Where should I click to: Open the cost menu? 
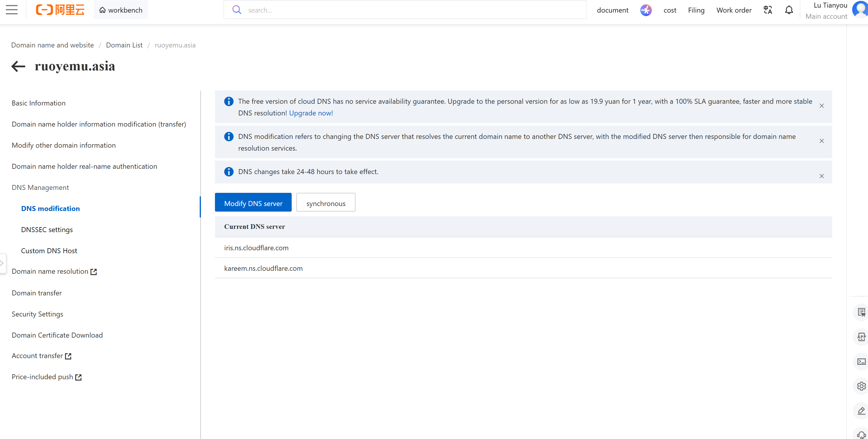(669, 10)
